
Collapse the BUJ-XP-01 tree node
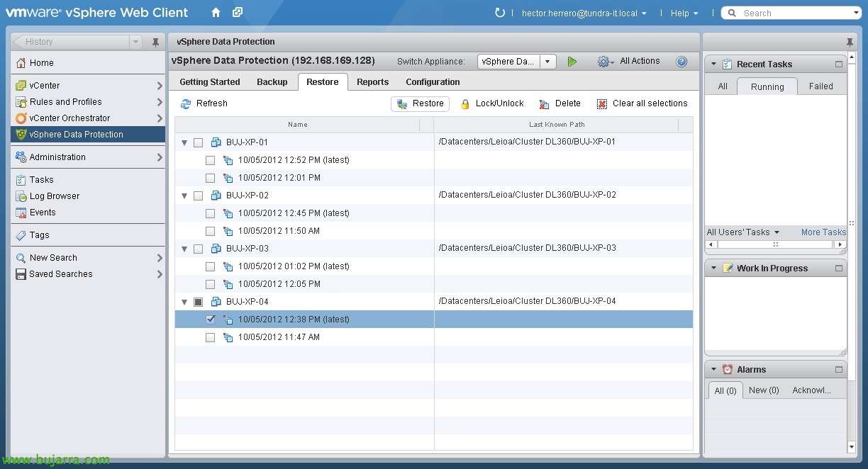click(184, 142)
